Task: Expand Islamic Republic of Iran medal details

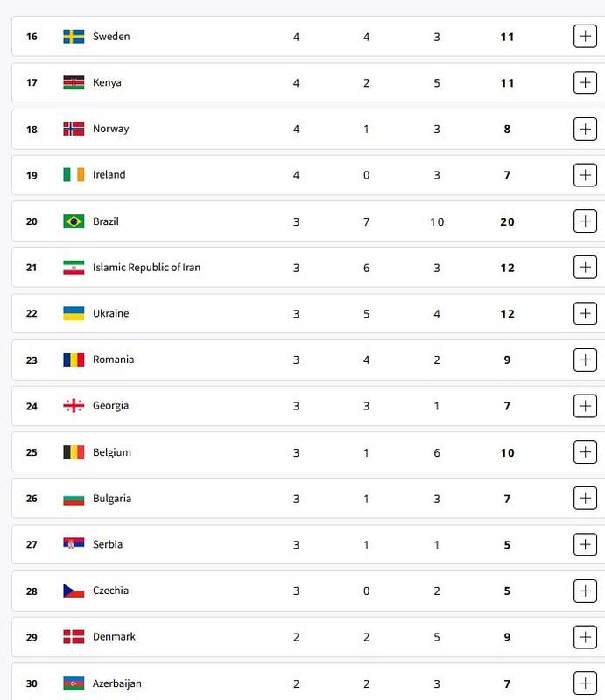Action: point(585,268)
